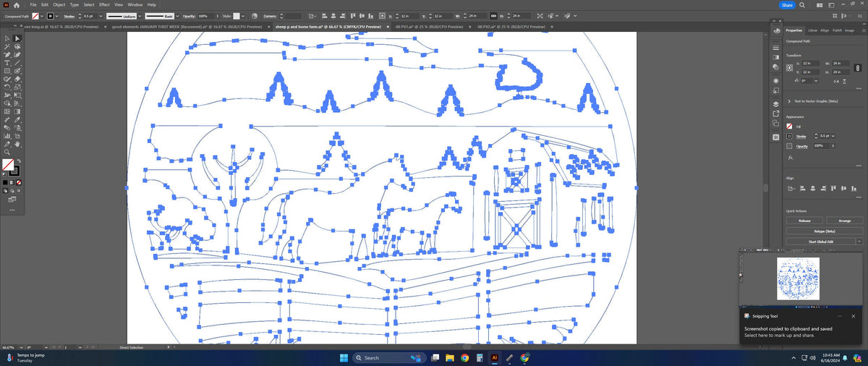The height and width of the screenshot is (366, 868).
Task: Select the Selection tool in left toolbar
Action: (7, 38)
